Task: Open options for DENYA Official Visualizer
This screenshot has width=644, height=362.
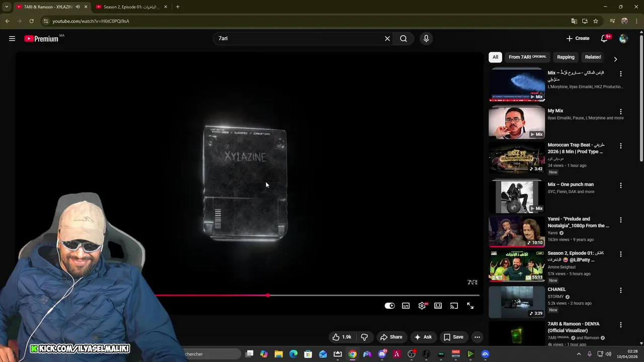Action: click(620, 325)
